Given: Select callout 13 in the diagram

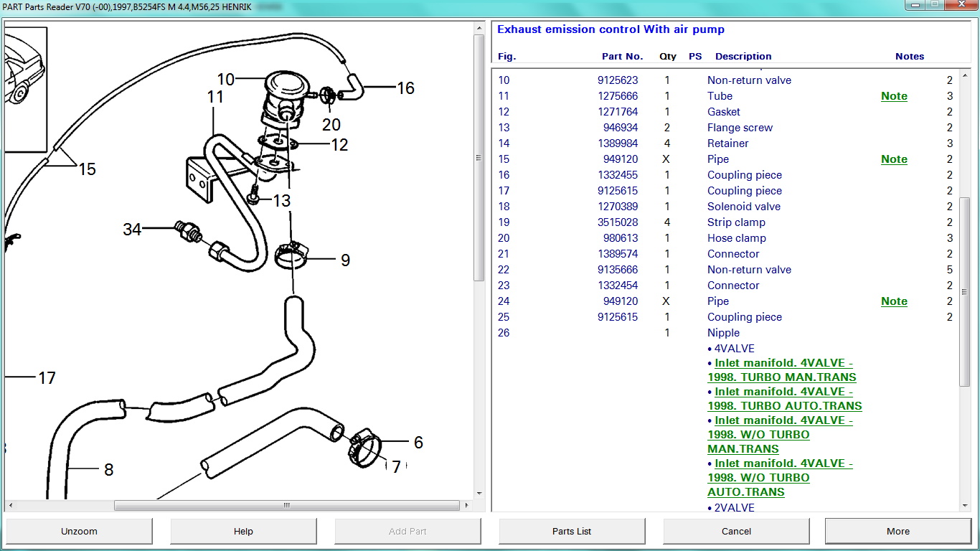Looking at the screenshot, I should (x=282, y=201).
